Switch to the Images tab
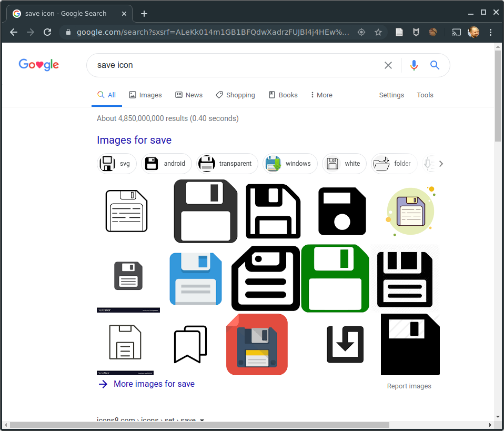Viewport: 504px width, 431px height. pos(145,95)
